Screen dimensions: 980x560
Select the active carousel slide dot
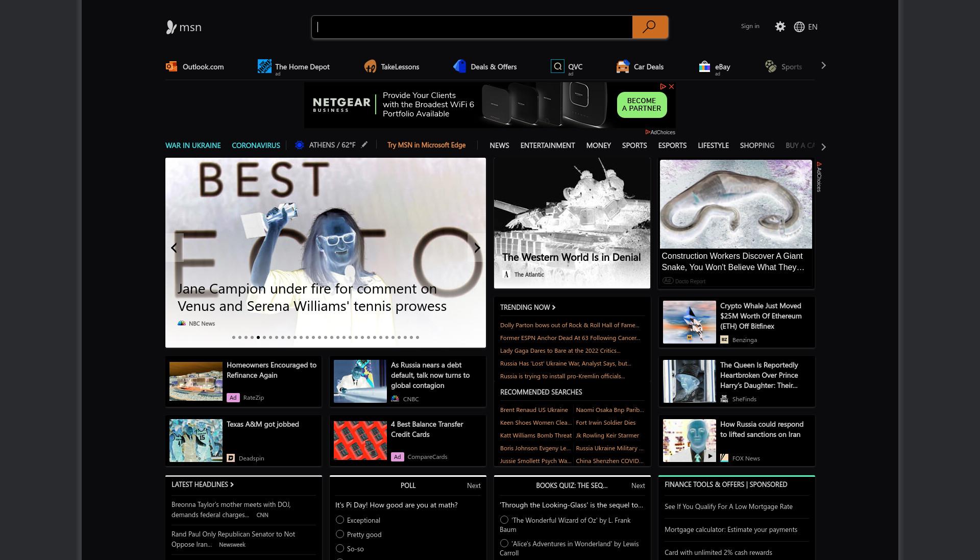click(x=258, y=337)
